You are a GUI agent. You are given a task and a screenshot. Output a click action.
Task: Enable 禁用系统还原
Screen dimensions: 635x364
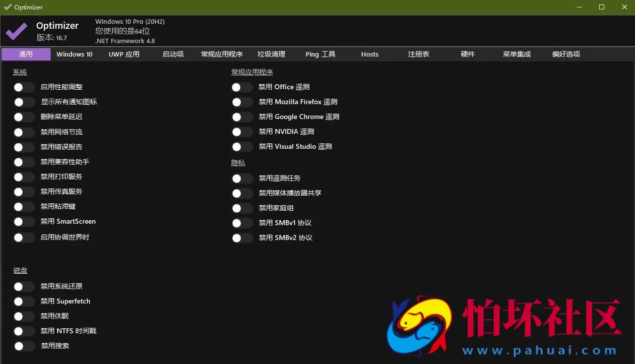[23, 286]
